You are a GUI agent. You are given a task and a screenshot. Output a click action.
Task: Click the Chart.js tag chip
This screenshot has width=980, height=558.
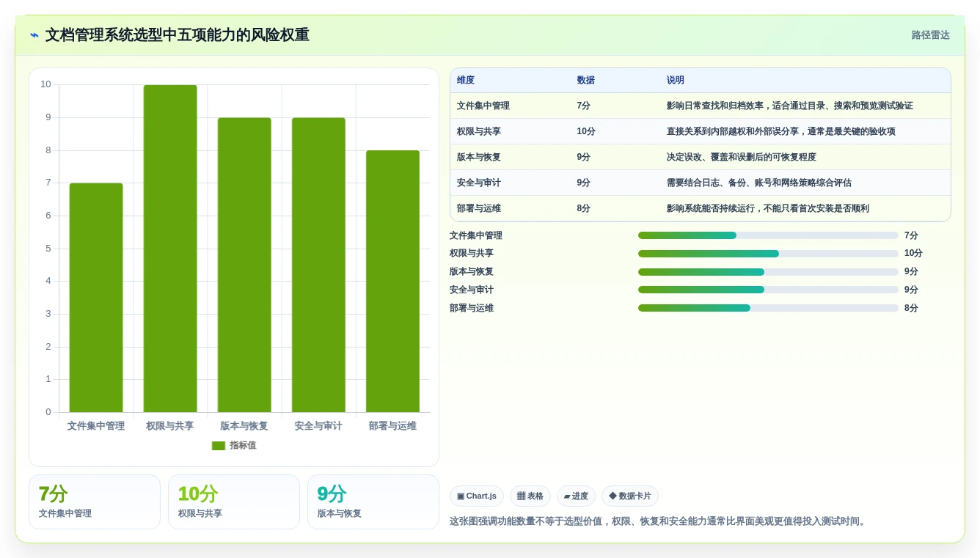point(477,496)
